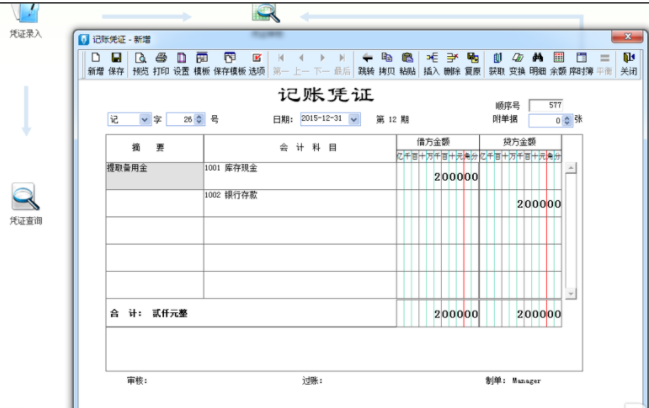Image resolution: width=649 pixels, height=408 pixels.
Task: Click the 关闭 (Close) toolbar icon
Action: click(x=628, y=64)
